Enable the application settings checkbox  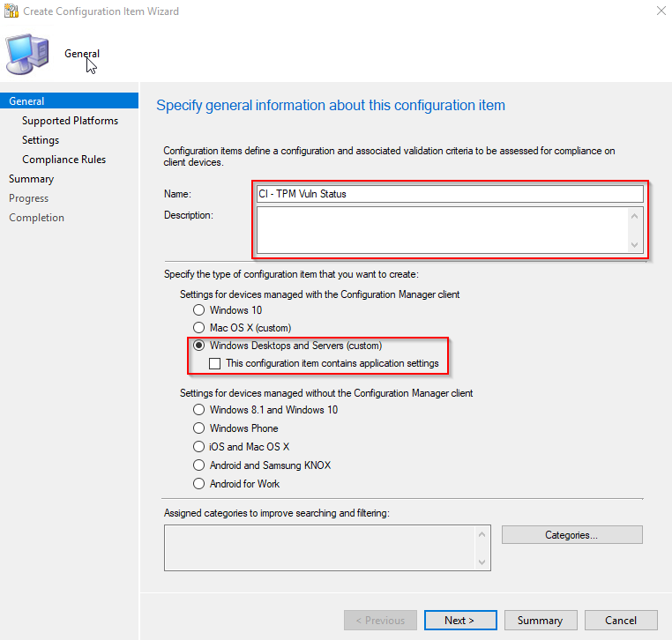[x=214, y=364]
